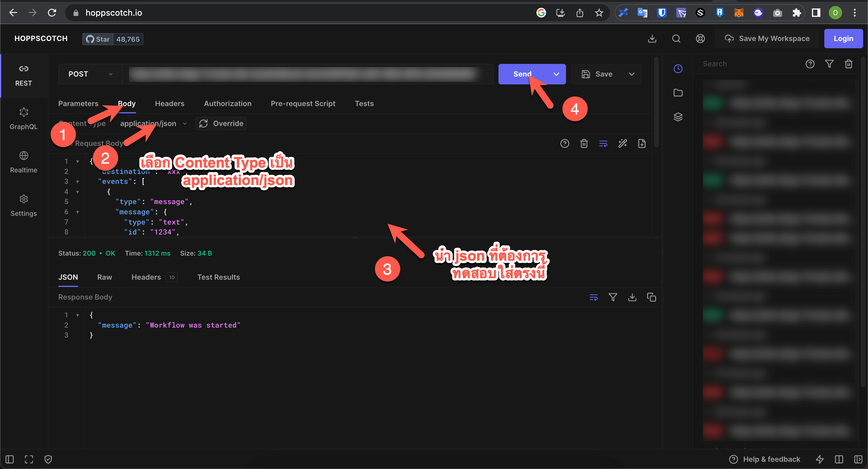Open the GraphQL section in the sidebar
The height and width of the screenshot is (469, 868).
point(24,118)
